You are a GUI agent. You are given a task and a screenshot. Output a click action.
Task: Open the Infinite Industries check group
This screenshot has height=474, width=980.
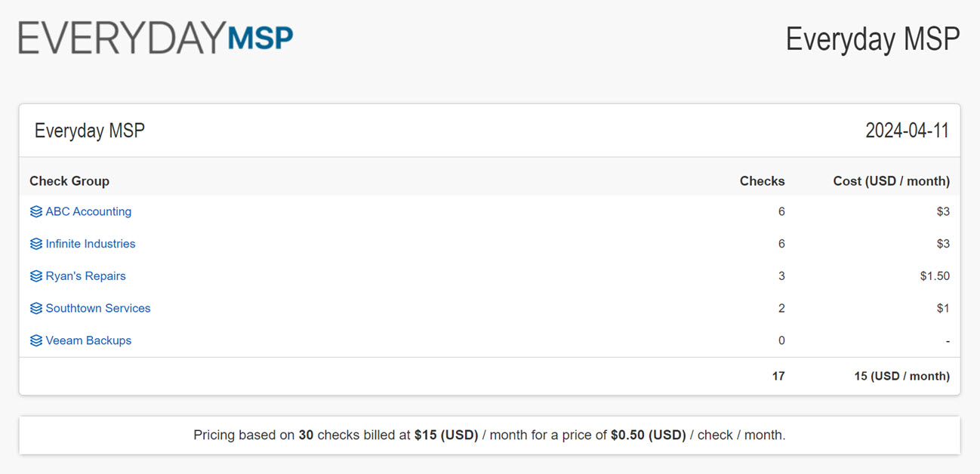[91, 244]
